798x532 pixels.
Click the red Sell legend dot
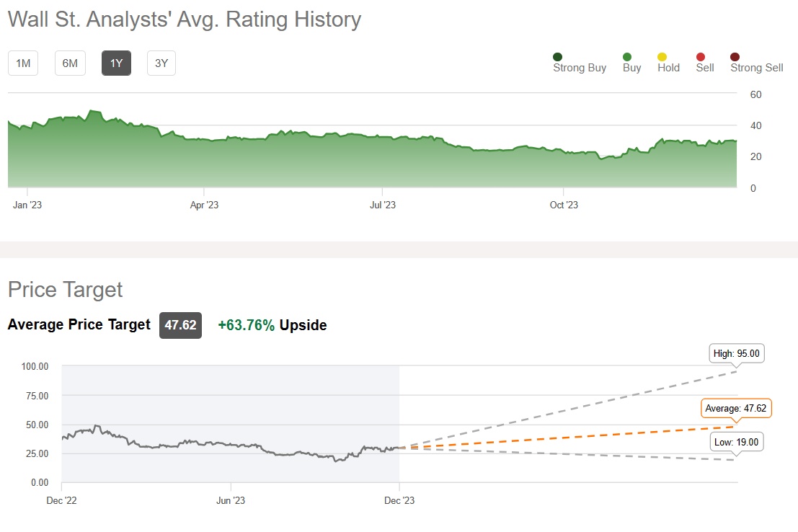pos(700,57)
